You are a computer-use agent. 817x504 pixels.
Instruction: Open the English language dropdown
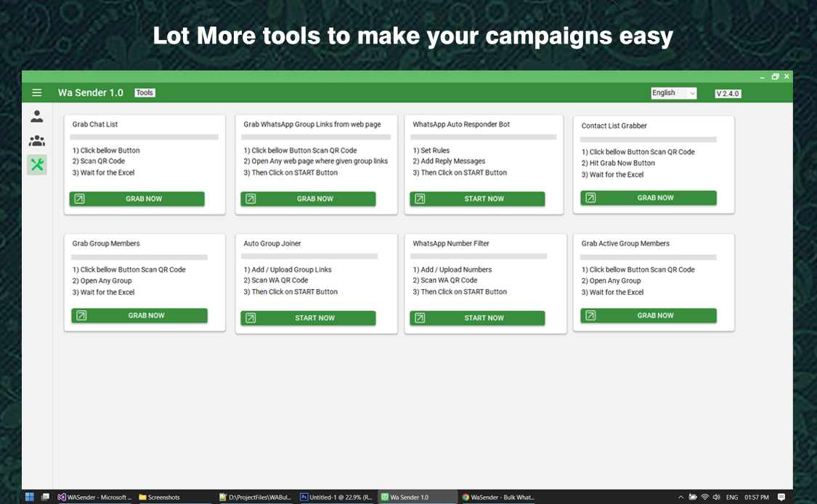click(674, 93)
